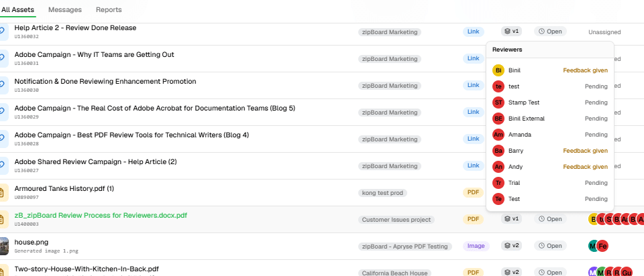Click the PDF type badge for Armoured Tanks History
Viewport: 644px width, 276px height.
click(473, 192)
